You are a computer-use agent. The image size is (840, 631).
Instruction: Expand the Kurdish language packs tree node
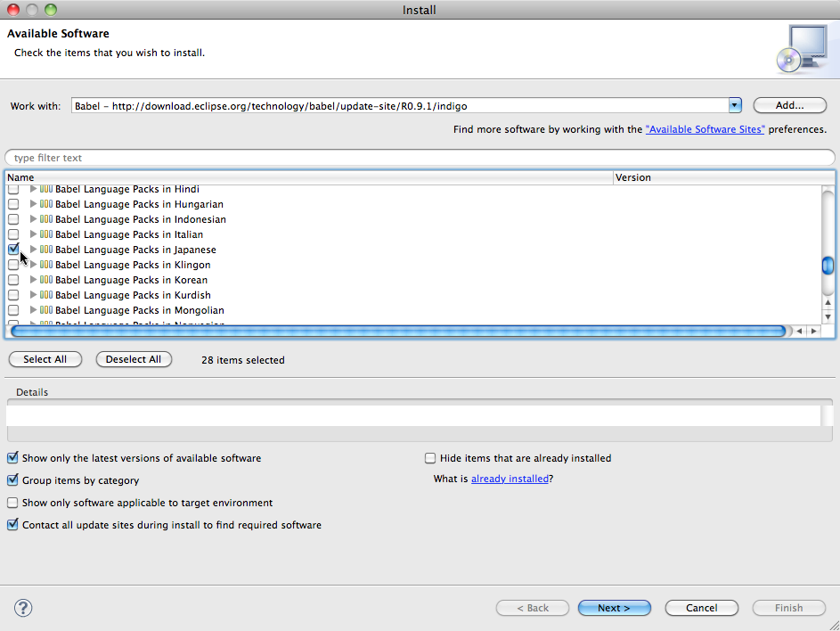click(33, 294)
